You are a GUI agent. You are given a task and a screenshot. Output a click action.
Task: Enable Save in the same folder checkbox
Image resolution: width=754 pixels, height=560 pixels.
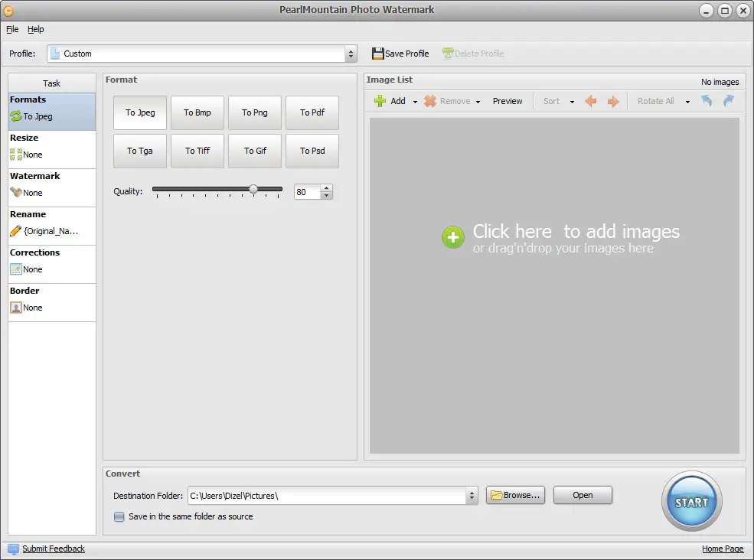coord(119,516)
